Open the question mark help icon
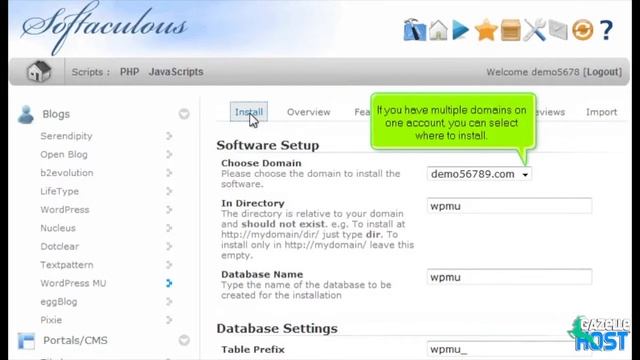Image resolution: width=640 pixels, height=360 pixels. point(607,30)
